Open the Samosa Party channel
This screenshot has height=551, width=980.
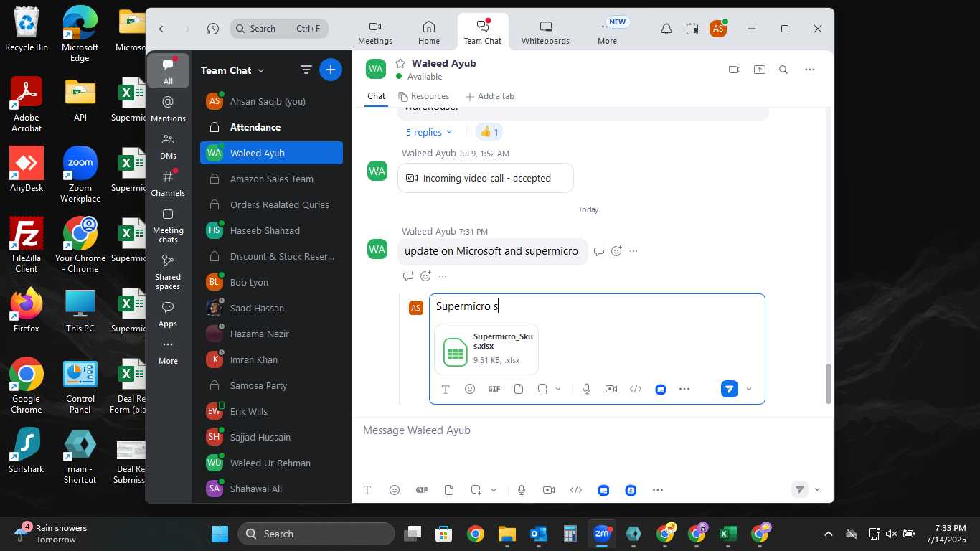tap(272, 385)
